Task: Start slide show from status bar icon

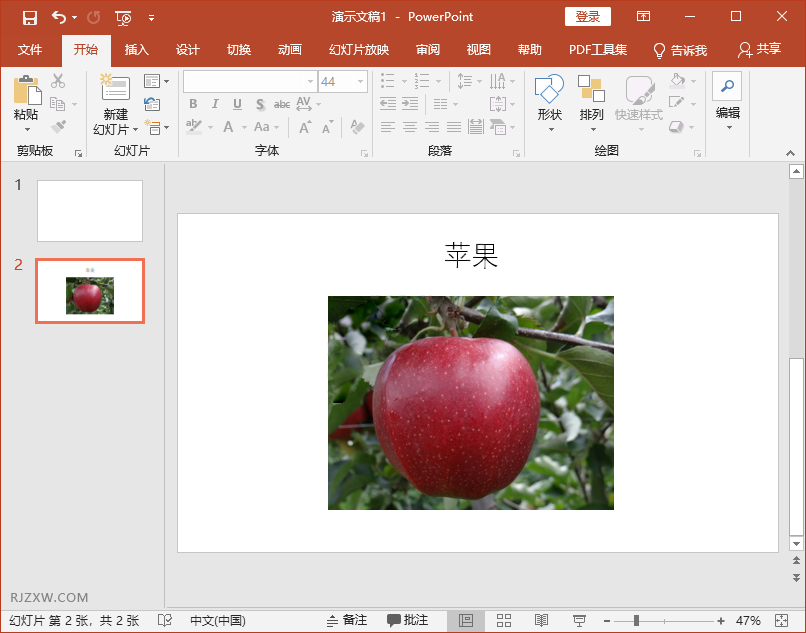Action: tap(579, 620)
